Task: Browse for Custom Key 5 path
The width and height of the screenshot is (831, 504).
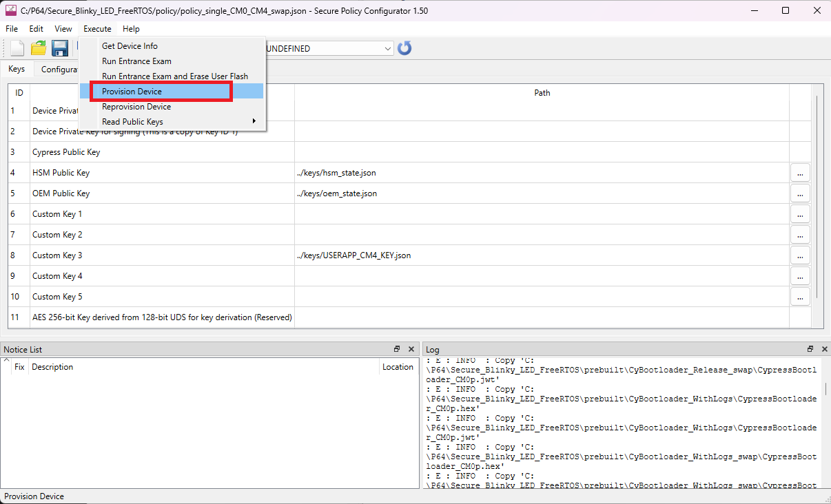Action: tap(799, 297)
